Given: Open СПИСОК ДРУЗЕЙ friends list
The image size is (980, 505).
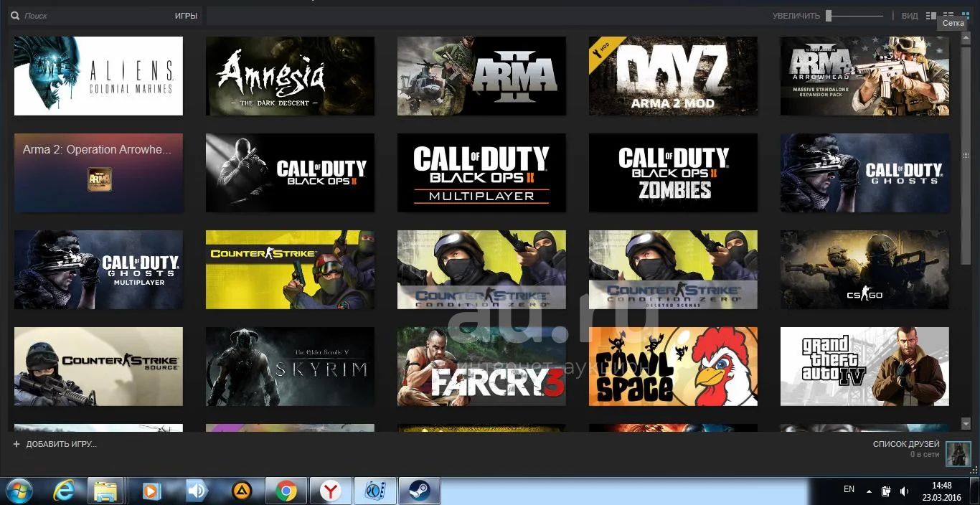Looking at the screenshot, I should click(x=906, y=444).
